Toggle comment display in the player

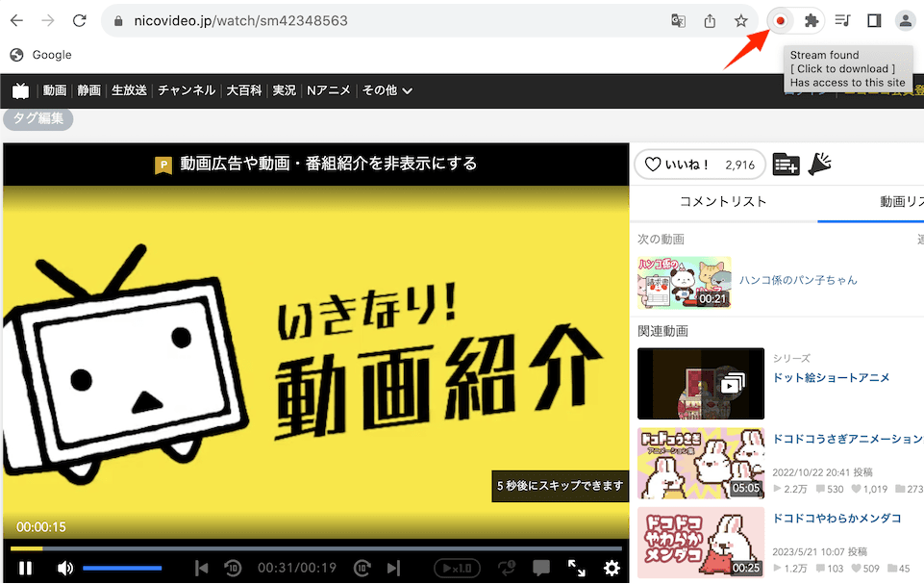pyautogui.click(x=541, y=568)
